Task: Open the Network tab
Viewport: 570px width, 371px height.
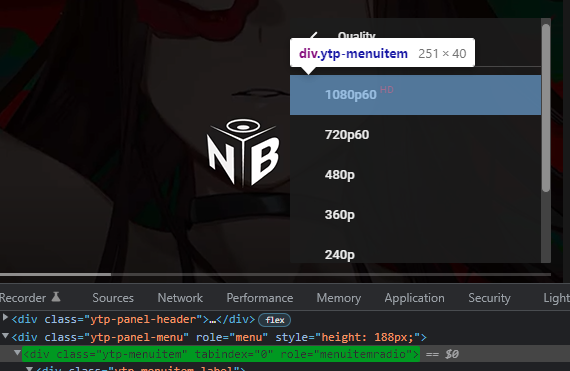Action: point(180,298)
